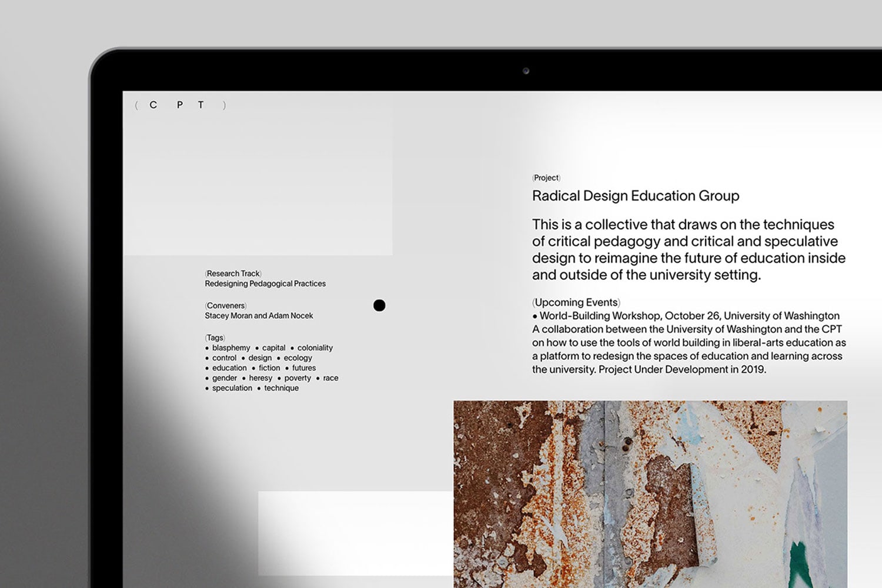The width and height of the screenshot is (882, 588).
Task: Pick the ecology tag
Action: pos(298,358)
